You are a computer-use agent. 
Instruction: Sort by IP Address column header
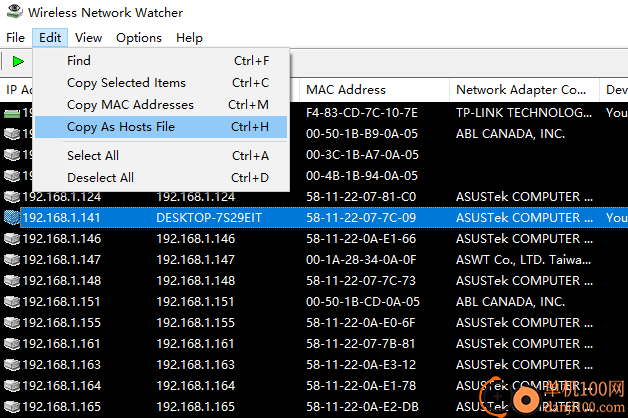[x=17, y=90]
